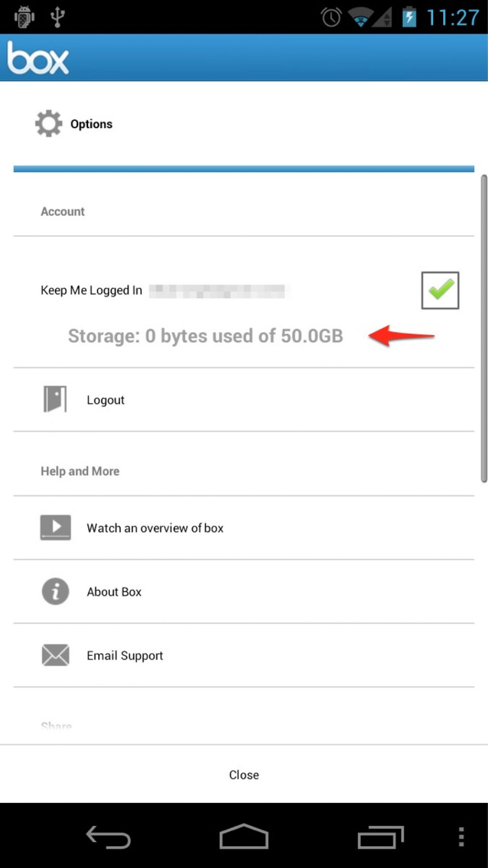
Task: Select the About Box text entry
Action: tap(114, 592)
